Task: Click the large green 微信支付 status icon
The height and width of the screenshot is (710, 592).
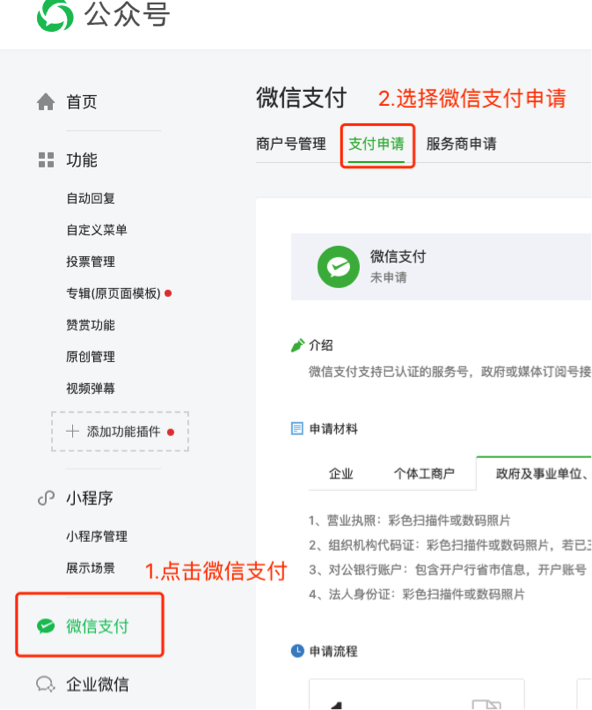Action: point(338,267)
